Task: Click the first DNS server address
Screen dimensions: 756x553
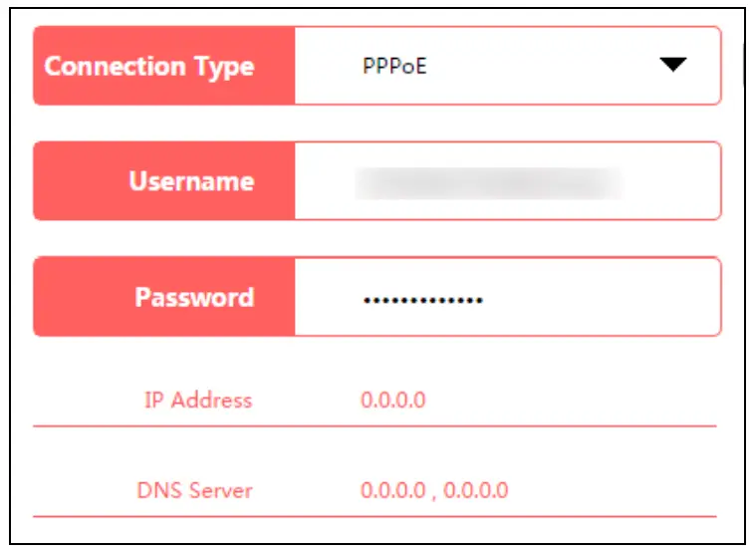Action: click(x=392, y=491)
